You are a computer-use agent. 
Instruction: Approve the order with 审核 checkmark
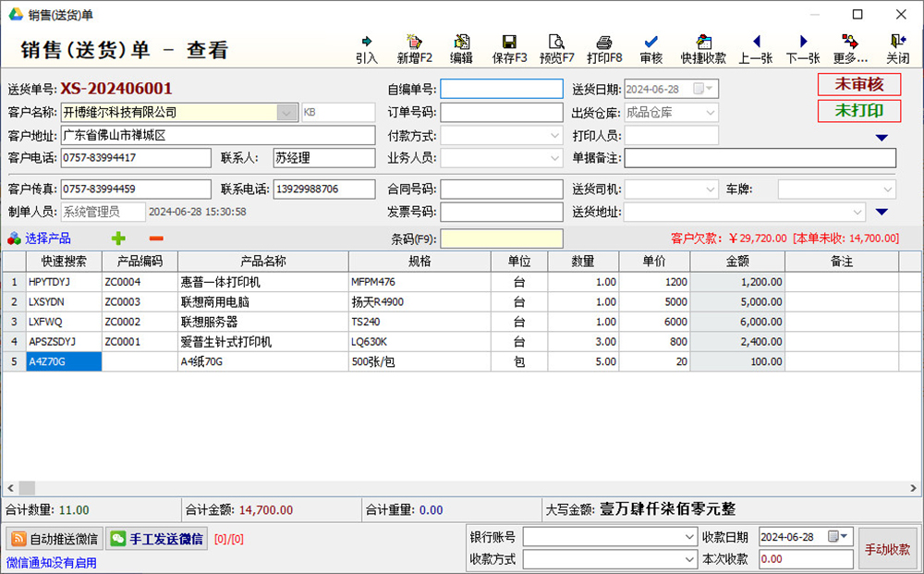click(x=651, y=49)
